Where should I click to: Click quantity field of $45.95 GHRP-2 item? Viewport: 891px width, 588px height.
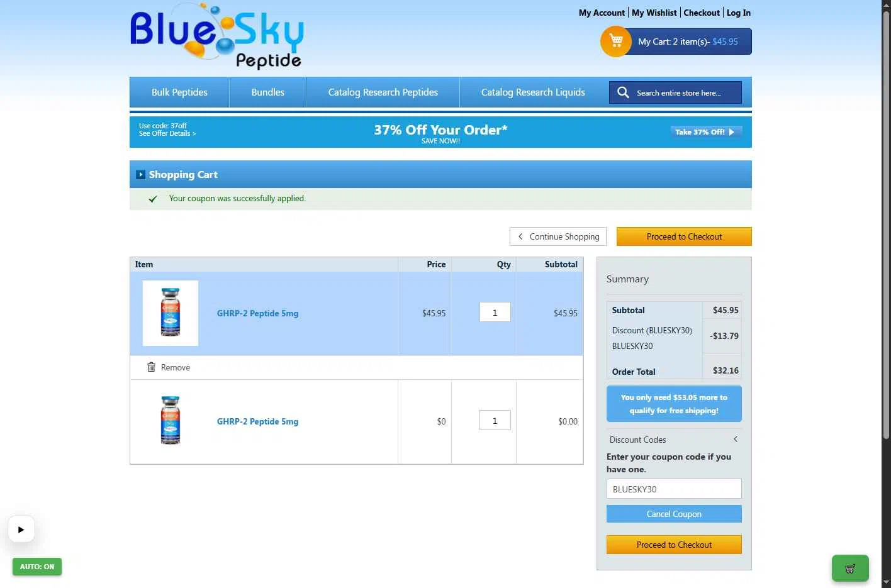click(x=495, y=312)
